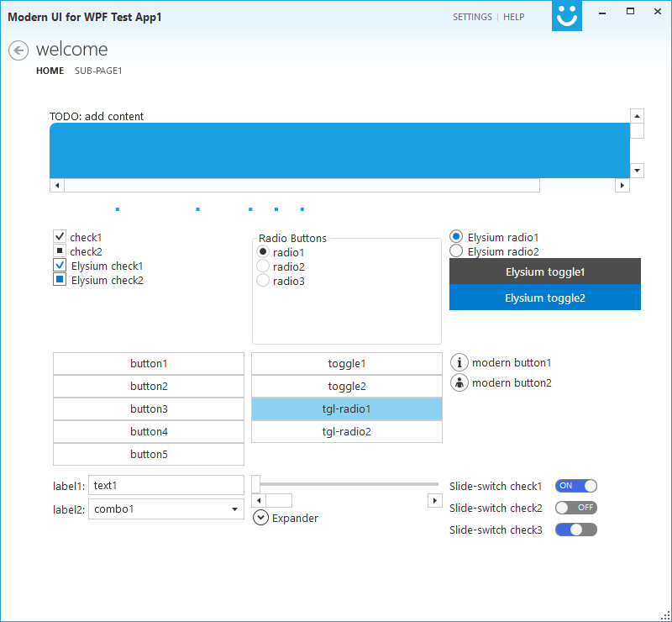Viewport: 672px width, 622px height.
Task: Click button2
Action: click(x=149, y=387)
